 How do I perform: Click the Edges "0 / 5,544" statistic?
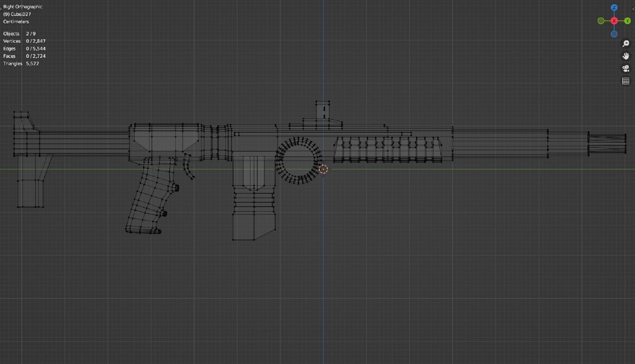[36, 49]
